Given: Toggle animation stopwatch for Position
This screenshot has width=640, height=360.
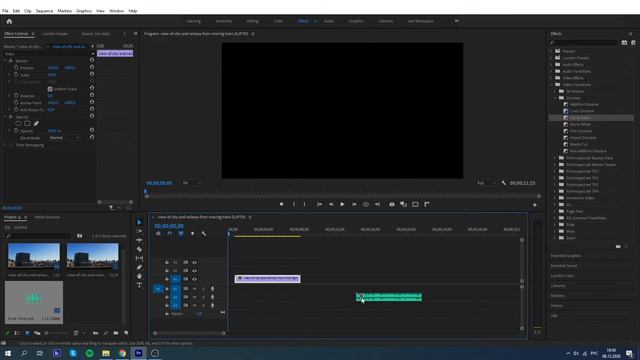Looking at the screenshot, I should (x=16, y=68).
